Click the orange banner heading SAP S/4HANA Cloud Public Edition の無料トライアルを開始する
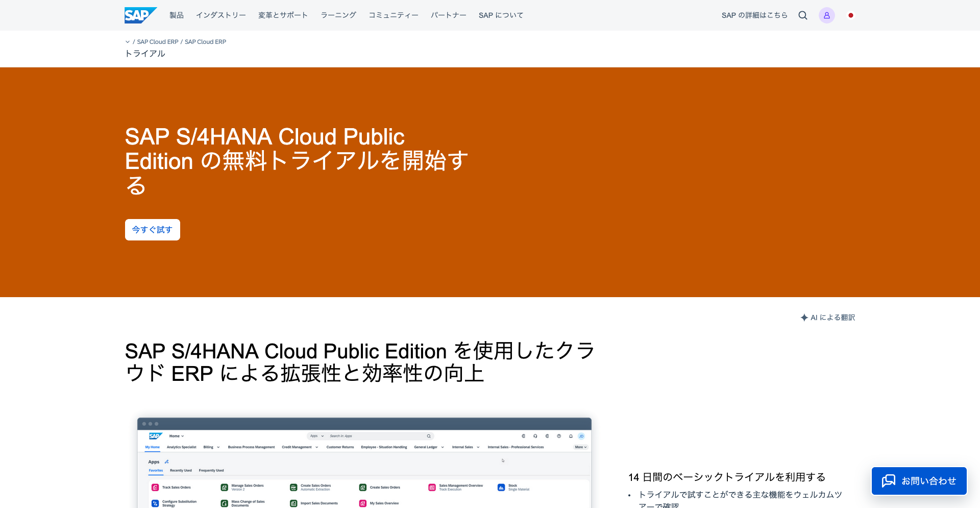980x508 pixels. click(297, 161)
